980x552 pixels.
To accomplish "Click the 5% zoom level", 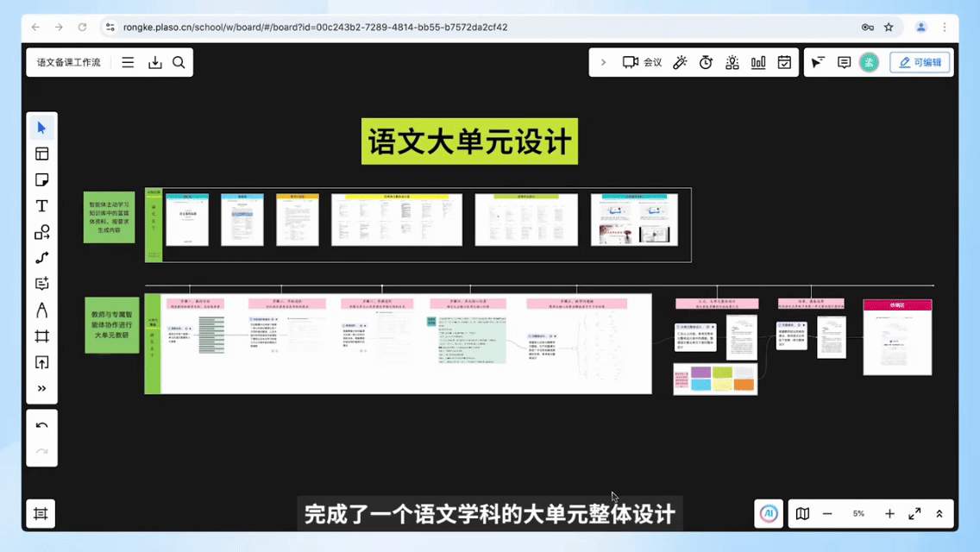I will (858, 514).
